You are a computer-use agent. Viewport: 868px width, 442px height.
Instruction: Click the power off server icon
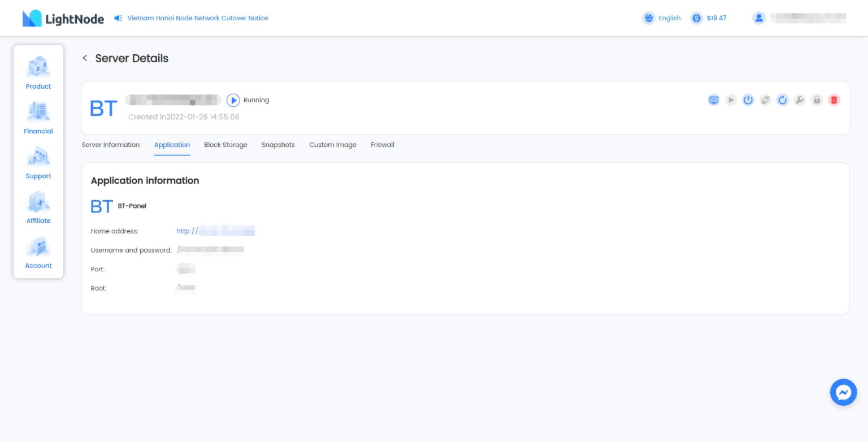(748, 100)
